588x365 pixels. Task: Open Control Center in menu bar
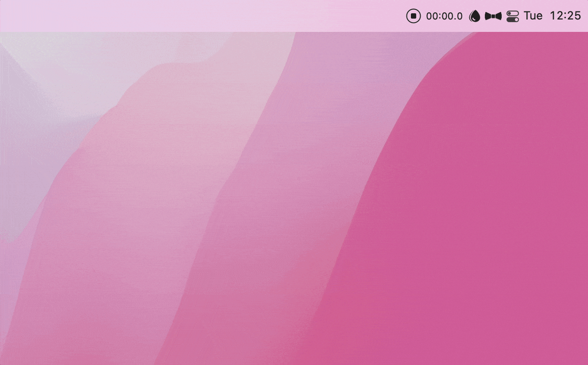(513, 16)
